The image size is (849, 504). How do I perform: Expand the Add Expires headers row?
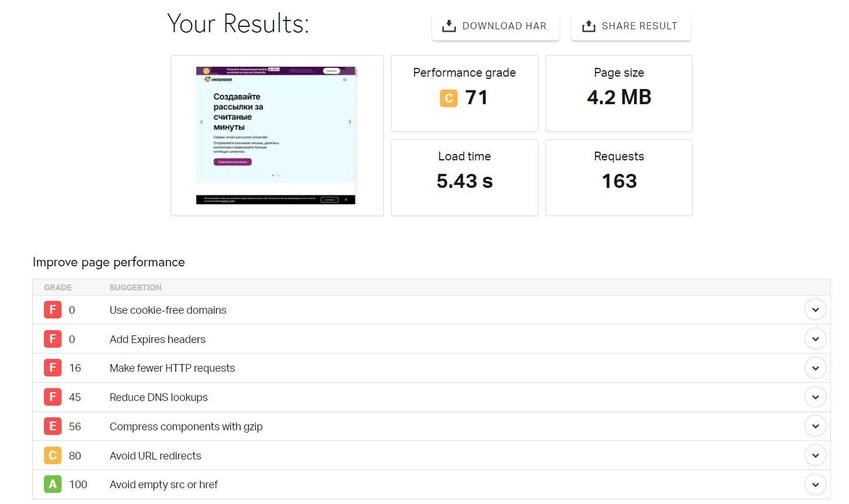[x=815, y=339]
